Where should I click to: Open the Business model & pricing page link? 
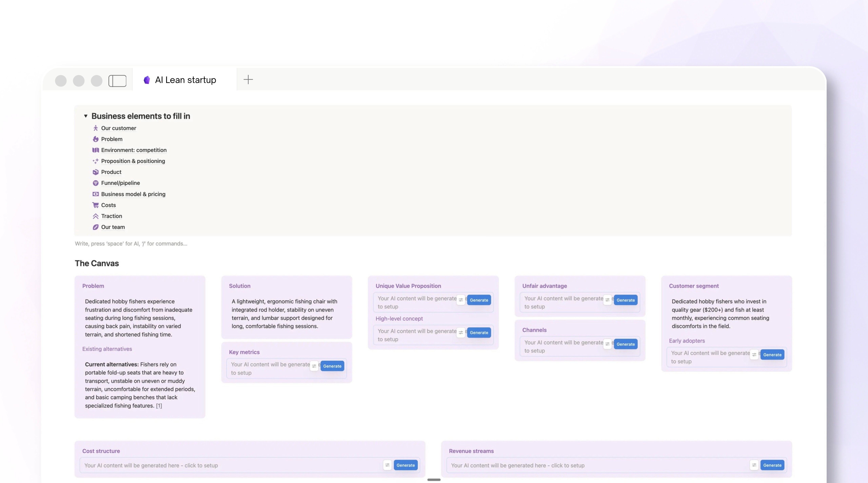point(133,194)
